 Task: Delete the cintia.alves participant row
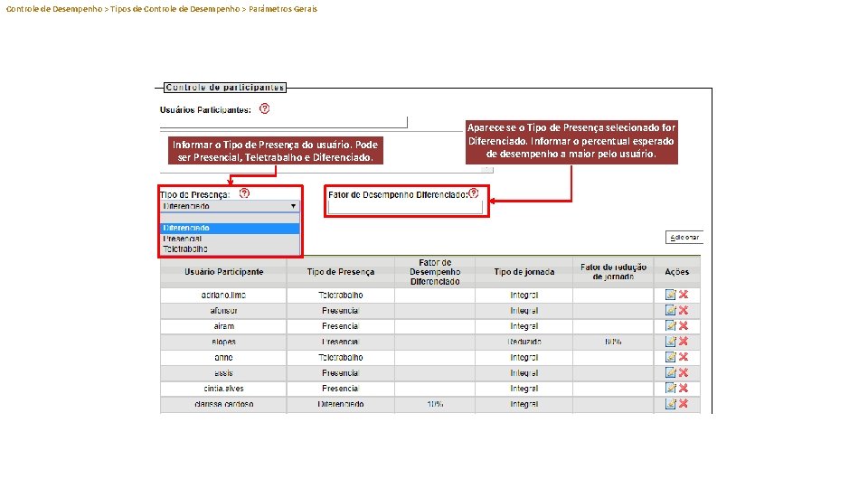(x=684, y=389)
